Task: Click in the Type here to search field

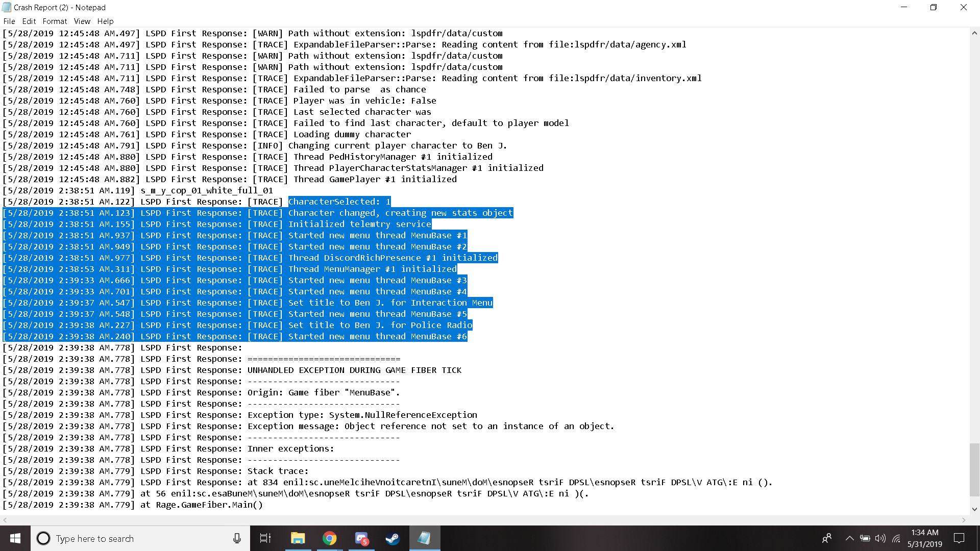Action: click(x=138, y=538)
